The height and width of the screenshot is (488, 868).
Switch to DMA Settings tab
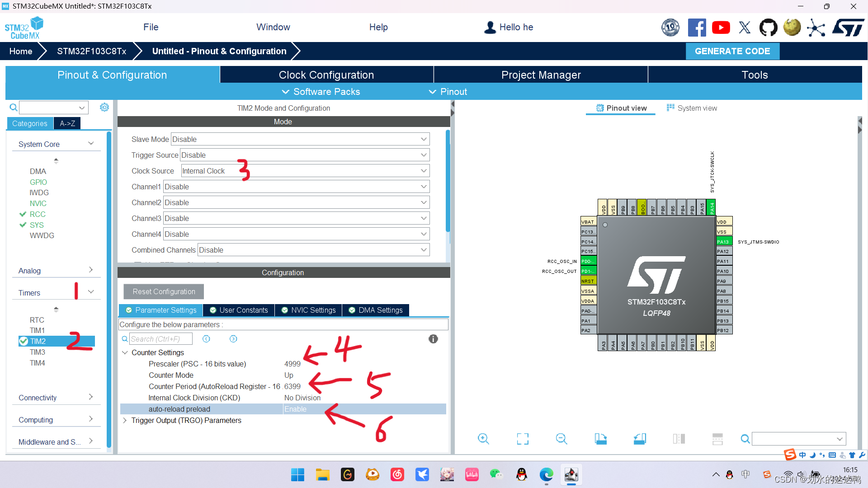[x=376, y=310]
